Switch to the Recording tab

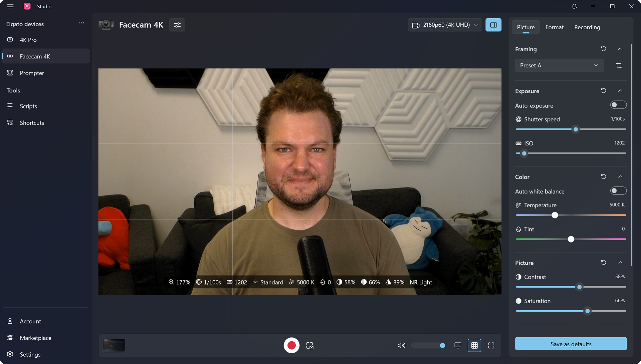(x=587, y=27)
